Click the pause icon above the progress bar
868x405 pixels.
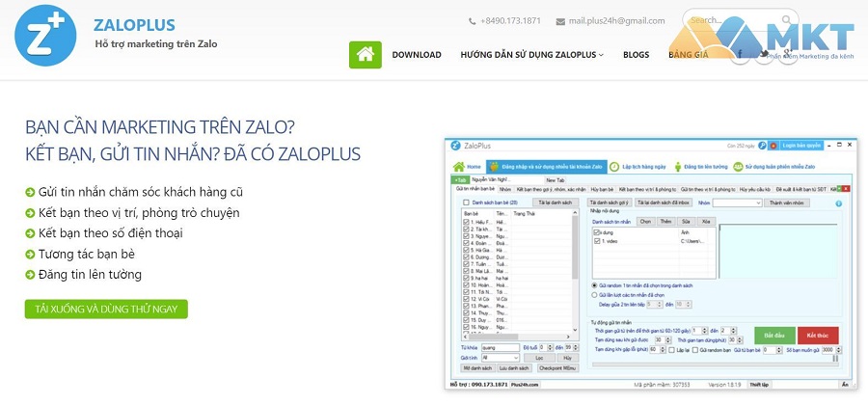835,359
